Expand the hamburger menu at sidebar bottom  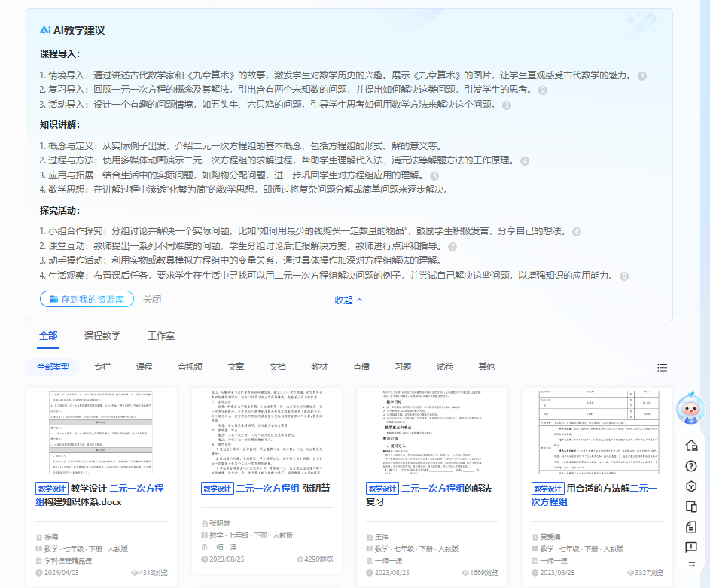690,567
